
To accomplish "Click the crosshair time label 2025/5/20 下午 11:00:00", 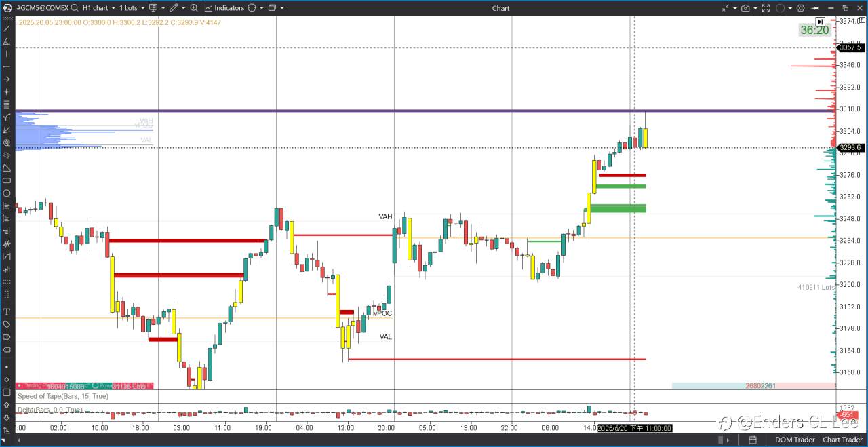I will pyautogui.click(x=635, y=428).
